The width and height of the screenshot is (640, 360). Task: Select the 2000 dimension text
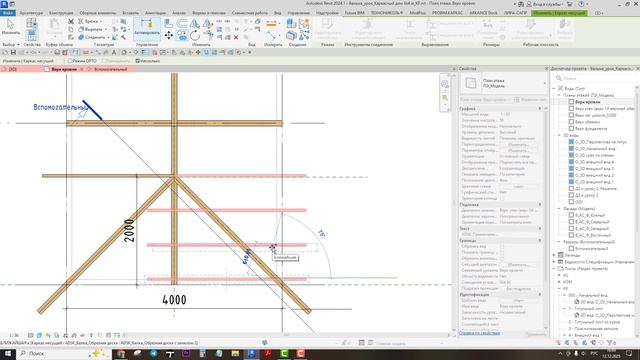(129, 231)
